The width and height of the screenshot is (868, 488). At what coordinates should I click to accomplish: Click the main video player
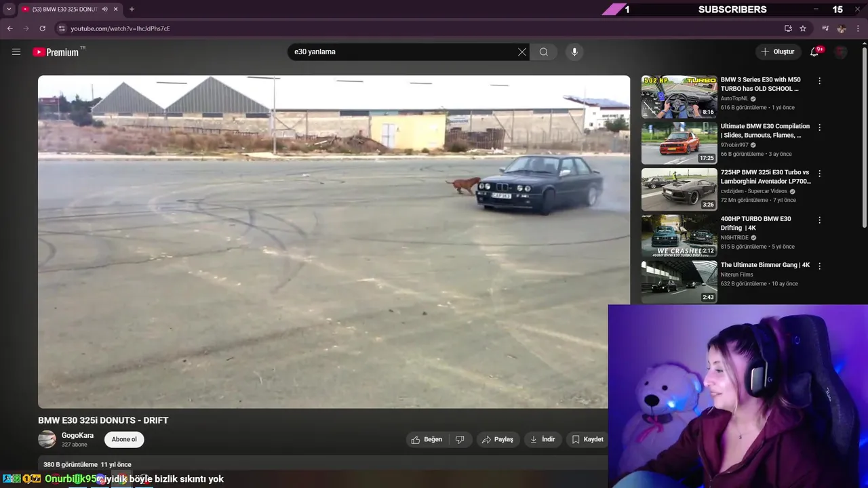(334, 241)
